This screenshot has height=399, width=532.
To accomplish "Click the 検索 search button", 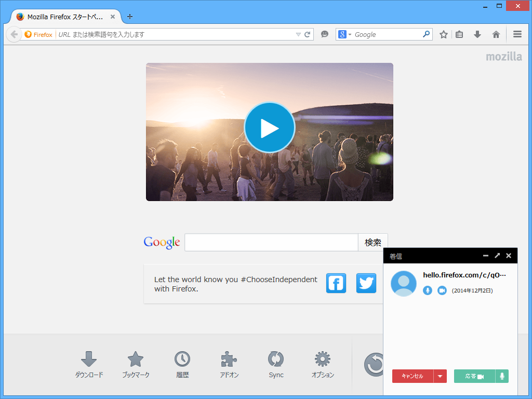I will 373,242.
